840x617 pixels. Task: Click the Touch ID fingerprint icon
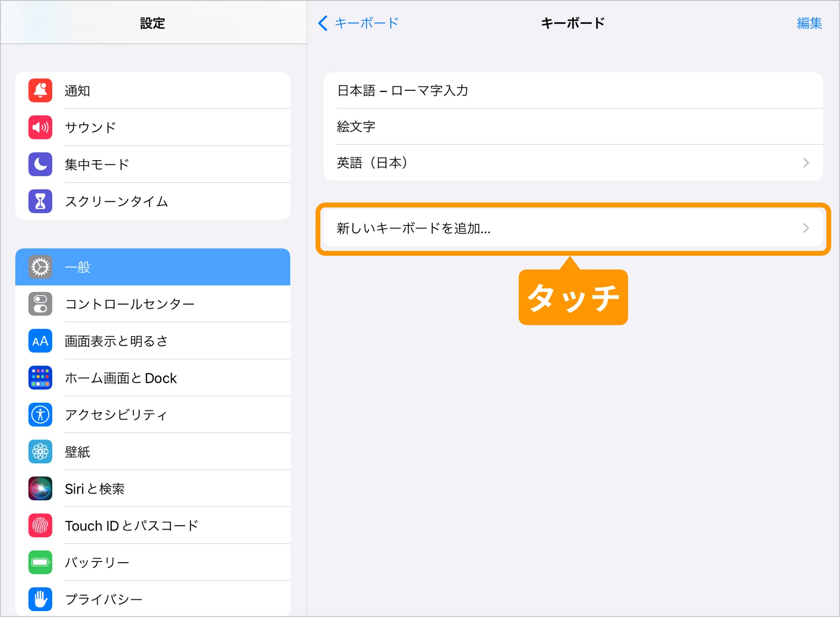[x=40, y=525]
